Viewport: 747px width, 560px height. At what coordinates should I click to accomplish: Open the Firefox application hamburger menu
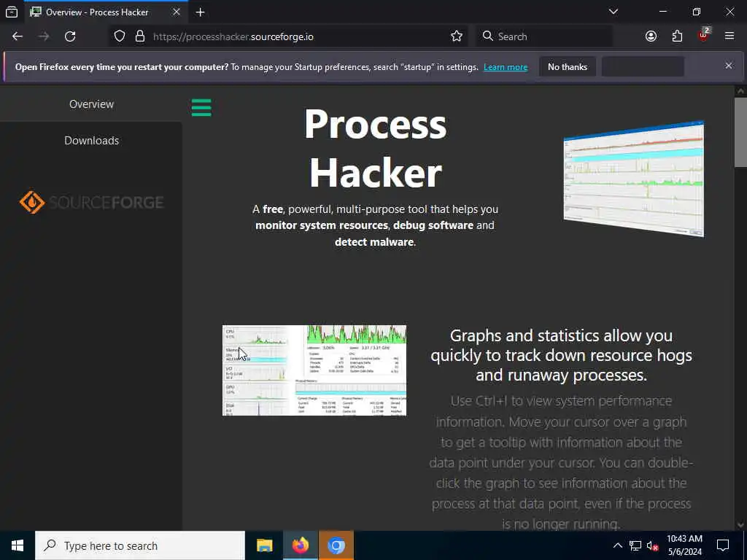point(729,36)
